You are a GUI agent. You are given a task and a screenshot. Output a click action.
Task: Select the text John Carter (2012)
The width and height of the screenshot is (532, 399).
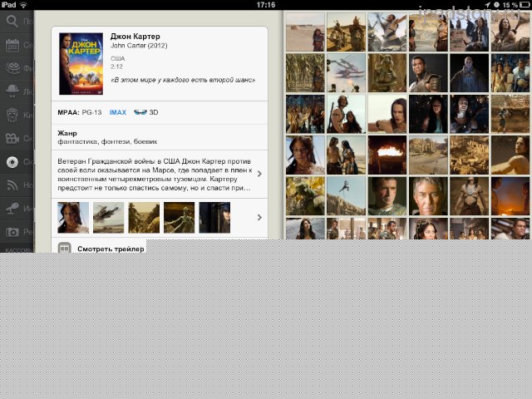point(139,46)
